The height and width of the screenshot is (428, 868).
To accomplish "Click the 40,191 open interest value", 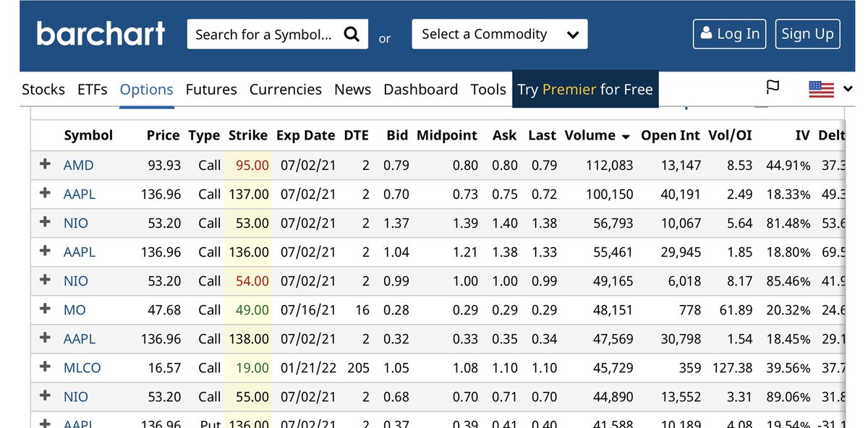I will (681, 194).
